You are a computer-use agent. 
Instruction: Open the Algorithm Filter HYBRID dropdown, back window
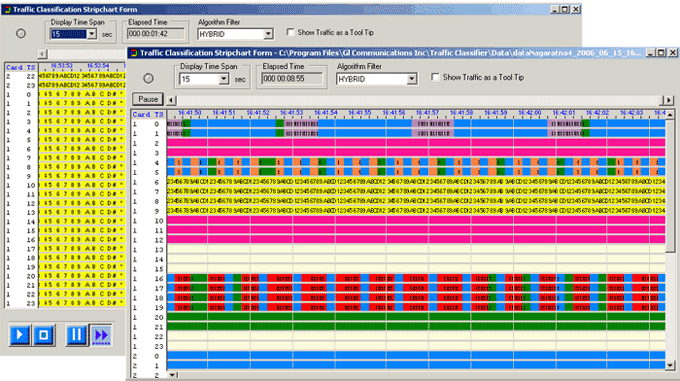268,34
